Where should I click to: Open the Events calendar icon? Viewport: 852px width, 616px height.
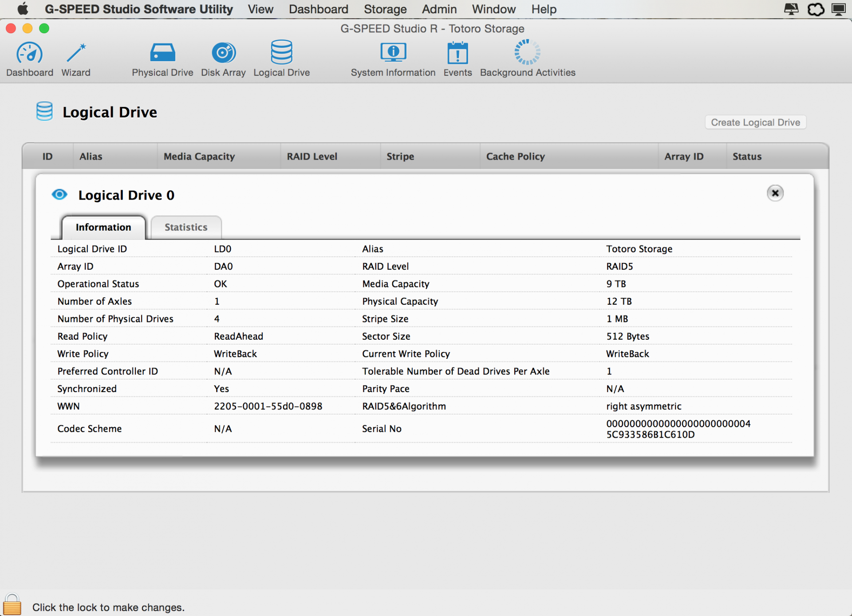pyautogui.click(x=458, y=54)
